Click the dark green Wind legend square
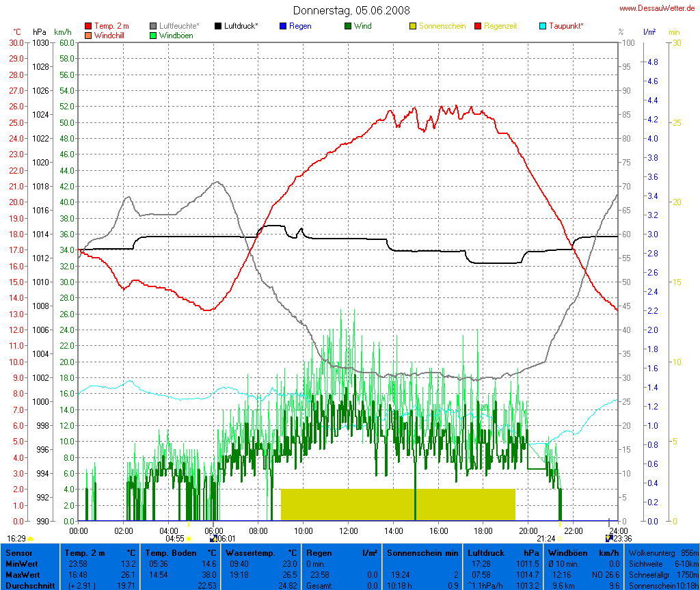This screenshot has height=590, width=700. (349, 26)
